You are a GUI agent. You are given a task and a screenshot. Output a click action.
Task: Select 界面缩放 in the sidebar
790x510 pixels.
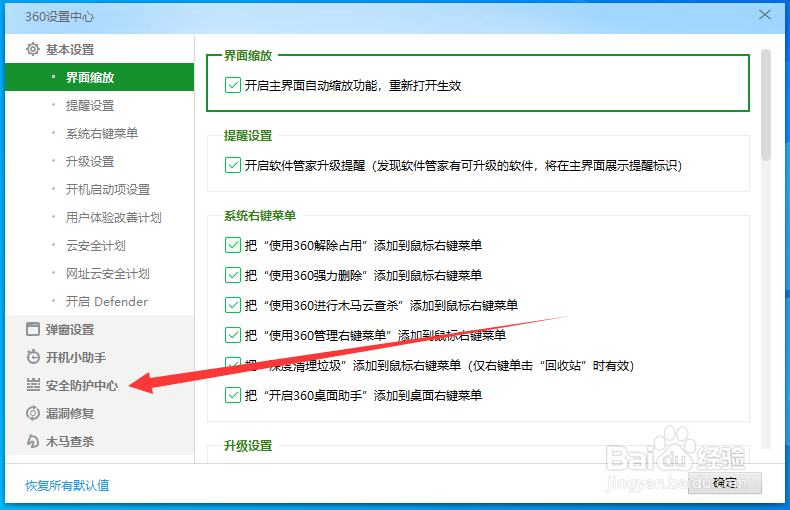(99, 77)
